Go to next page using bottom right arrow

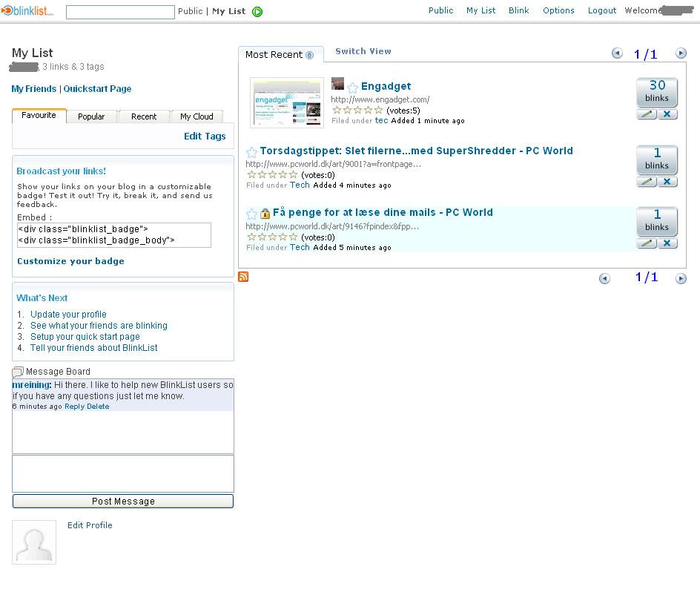[681, 279]
